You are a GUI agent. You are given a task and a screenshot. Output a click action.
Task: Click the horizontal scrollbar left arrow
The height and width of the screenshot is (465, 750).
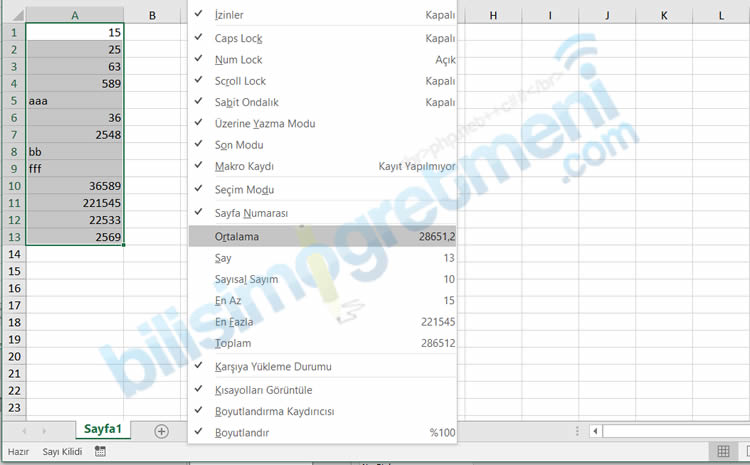(x=596, y=431)
